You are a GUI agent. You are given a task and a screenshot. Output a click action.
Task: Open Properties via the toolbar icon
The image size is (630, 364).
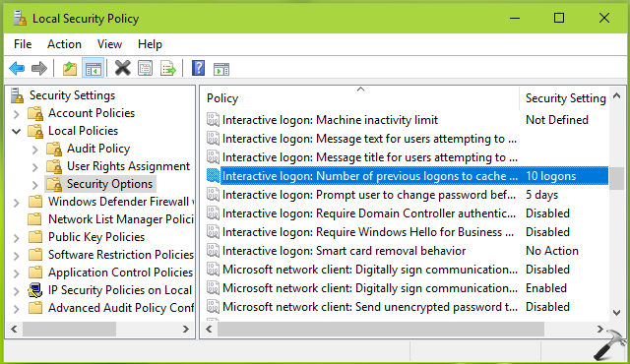[x=145, y=69]
